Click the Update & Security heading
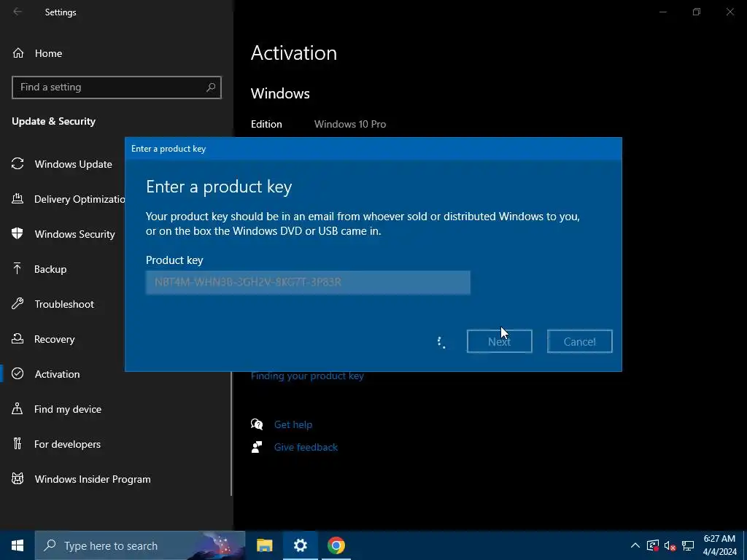 pos(53,121)
